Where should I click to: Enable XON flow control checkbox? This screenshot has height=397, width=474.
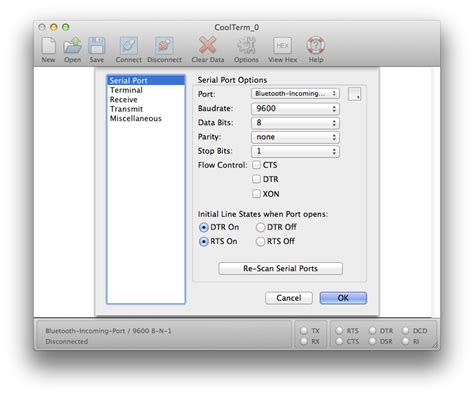pos(256,194)
